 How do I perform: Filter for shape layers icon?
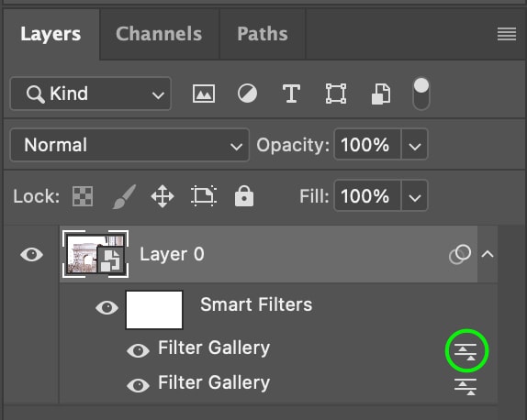(x=336, y=94)
